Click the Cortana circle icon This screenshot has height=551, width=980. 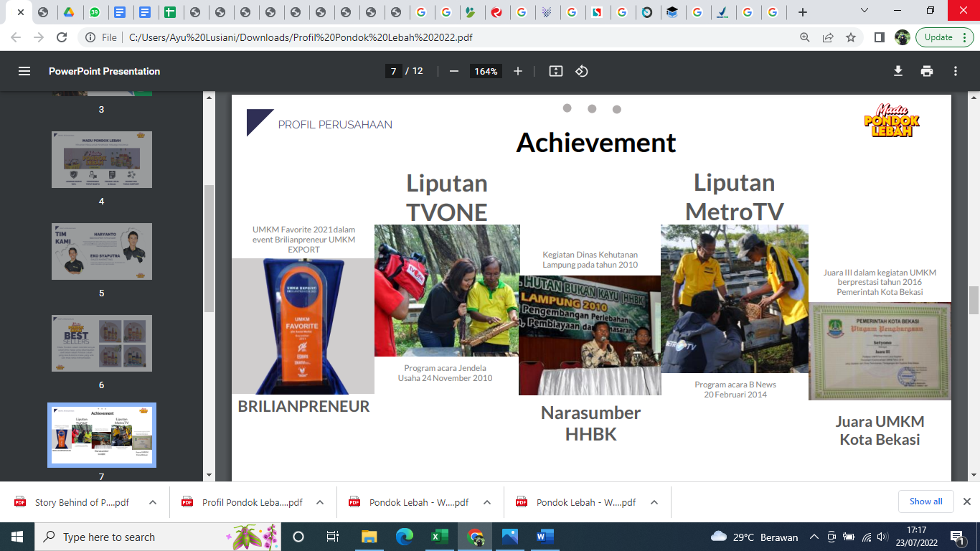pyautogui.click(x=298, y=537)
